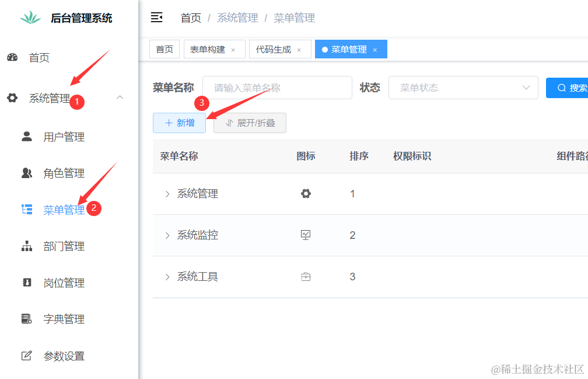Viewport: 588px width, 379px height.
Task: Click the 新增 button
Action: click(x=179, y=123)
